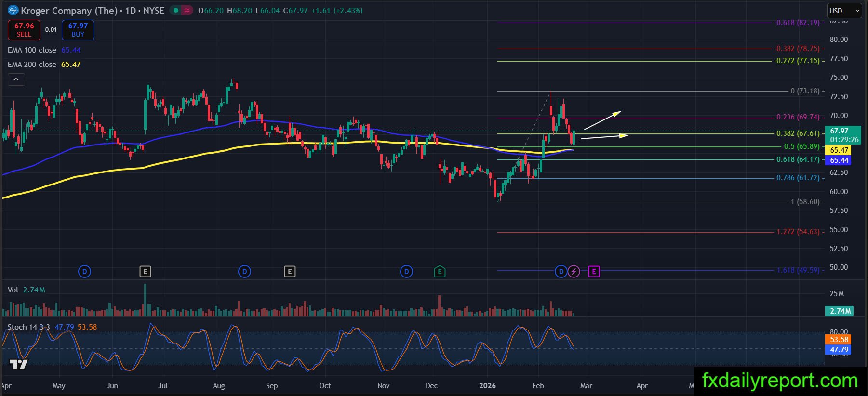Image resolution: width=868 pixels, height=396 pixels.
Task: Click the yellow 65.47 EMA price tag
Action: pyautogui.click(x=839, y=150)
